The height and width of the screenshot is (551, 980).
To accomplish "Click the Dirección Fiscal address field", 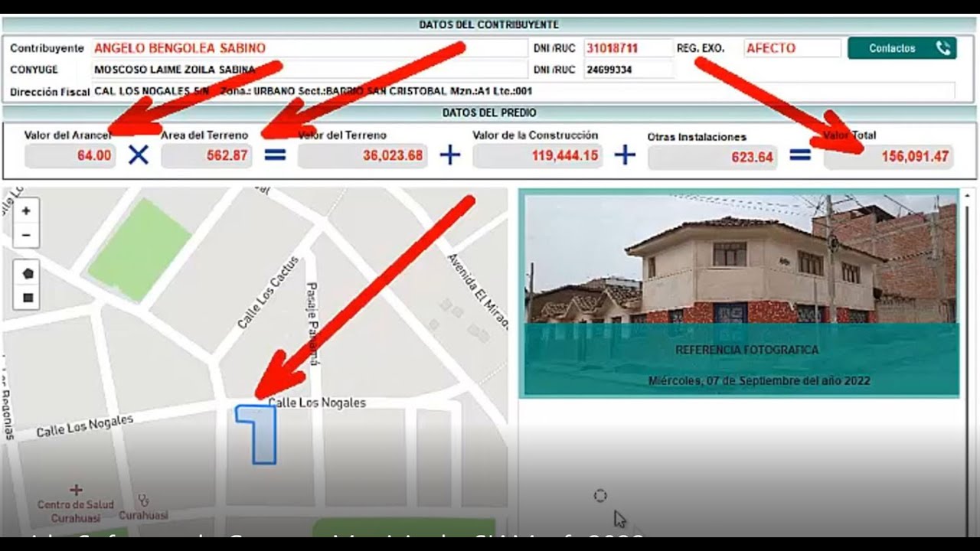I will pos(524,91).
